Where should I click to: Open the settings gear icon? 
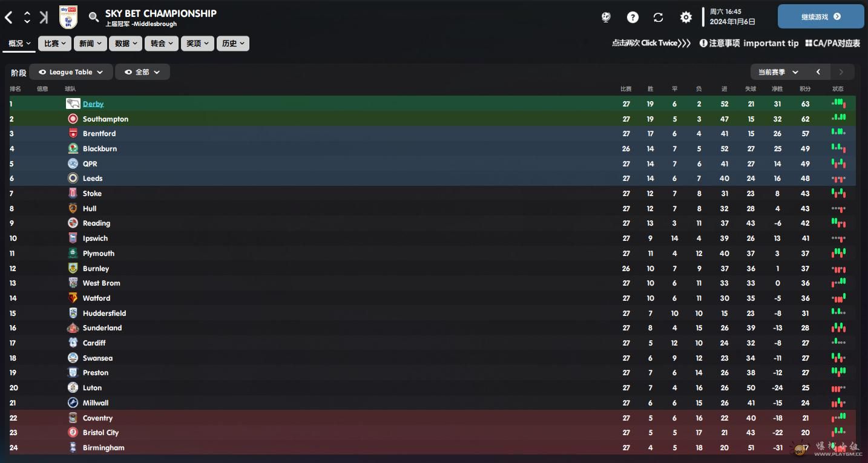click(x=686, y=18)
